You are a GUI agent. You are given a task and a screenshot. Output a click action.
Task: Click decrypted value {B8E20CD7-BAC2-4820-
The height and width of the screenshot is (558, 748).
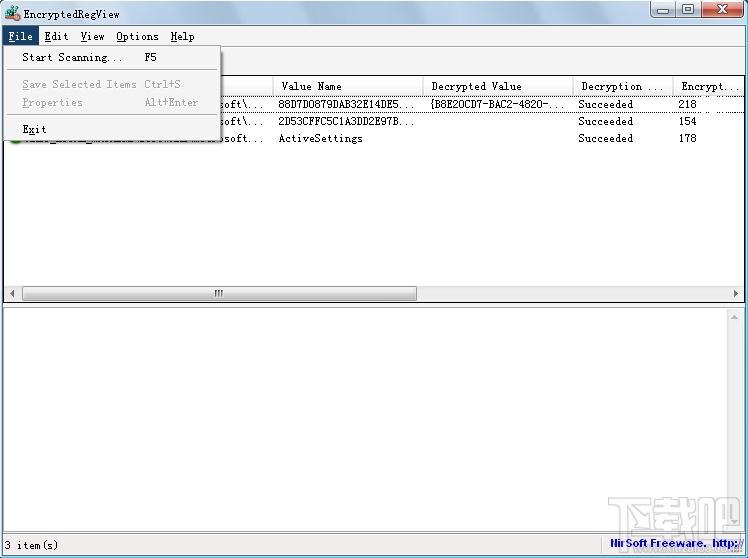497,104
